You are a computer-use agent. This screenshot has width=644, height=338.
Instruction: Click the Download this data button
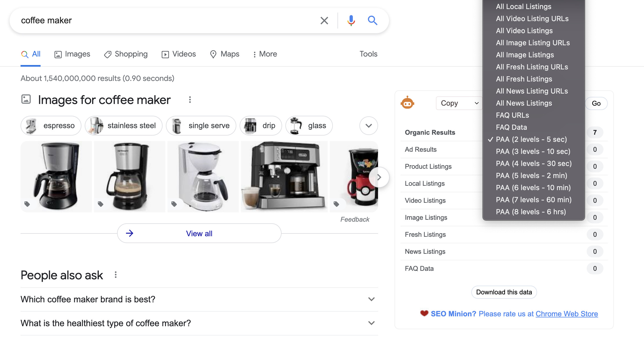(504, 292)
